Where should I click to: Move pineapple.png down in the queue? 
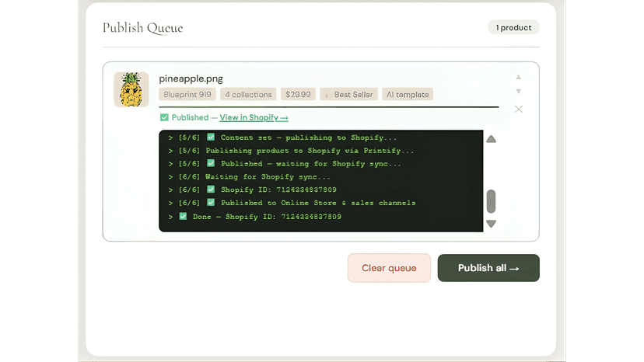coord(518,92)
